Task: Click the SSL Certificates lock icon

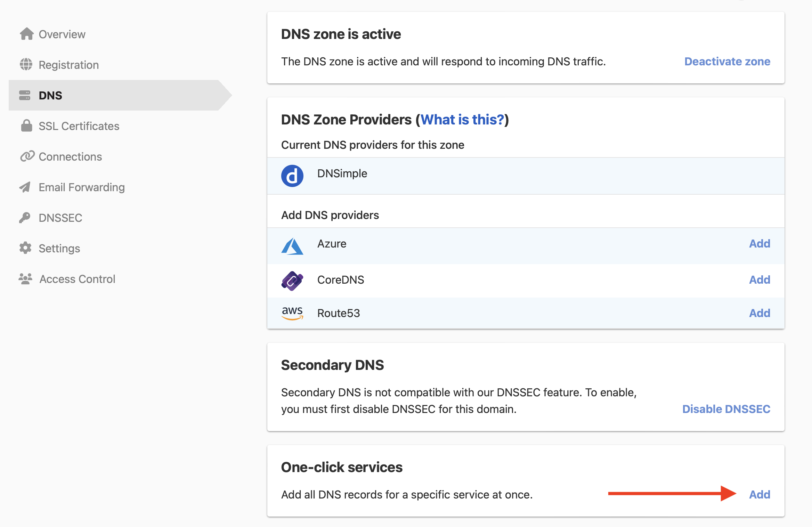Action: coord(26,126)
